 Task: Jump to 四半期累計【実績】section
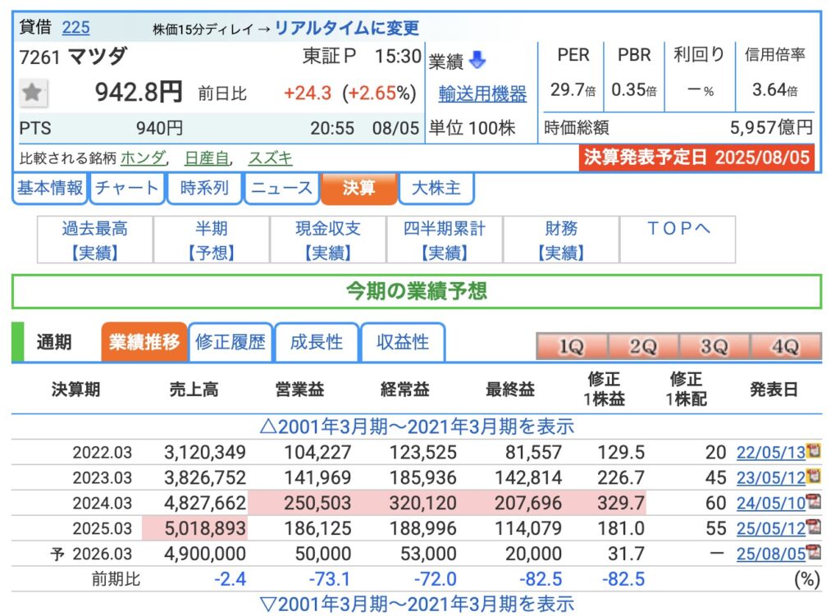click(x=444, y=240)
